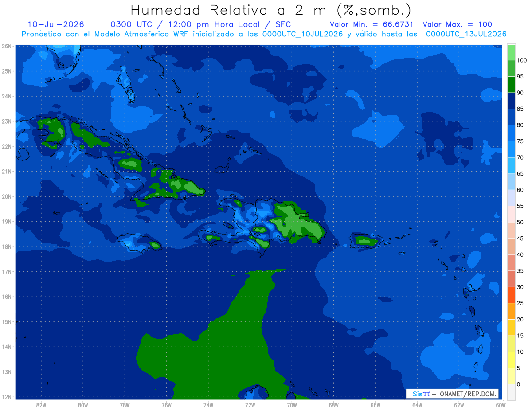Click the dark navy 85–90 legend swatch

click(511, 101)
